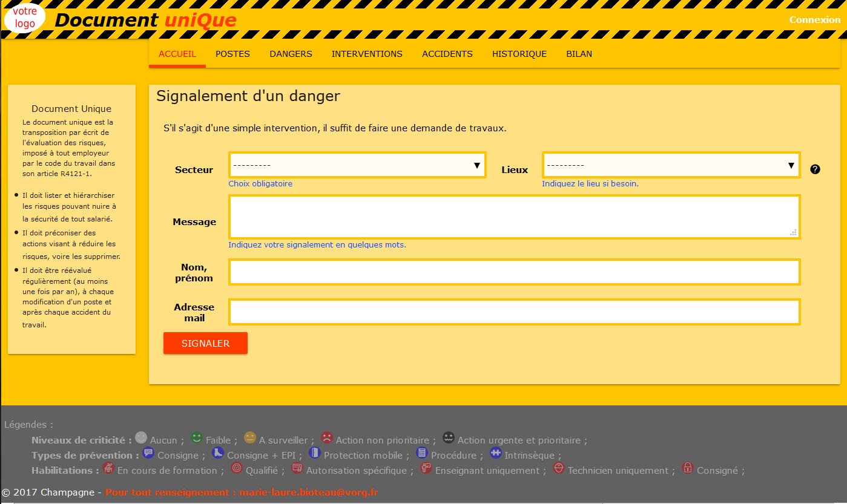Click into the Adresse mail field

[x=514, y=312]
